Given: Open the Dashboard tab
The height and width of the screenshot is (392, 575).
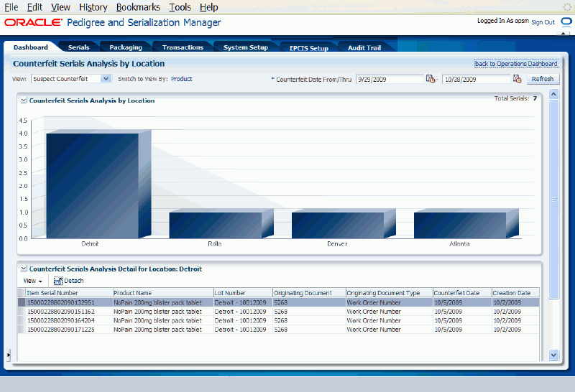Looking at the screenshot, I should [x=31, y=47].
